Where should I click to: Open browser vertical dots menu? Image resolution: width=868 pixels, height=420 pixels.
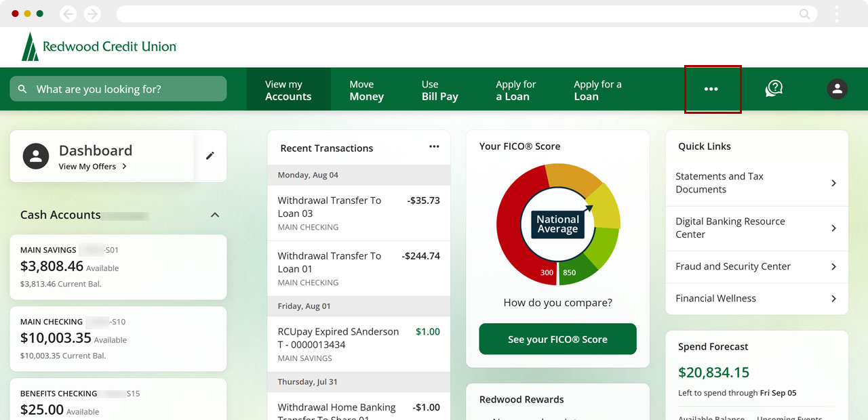(837, 14)
